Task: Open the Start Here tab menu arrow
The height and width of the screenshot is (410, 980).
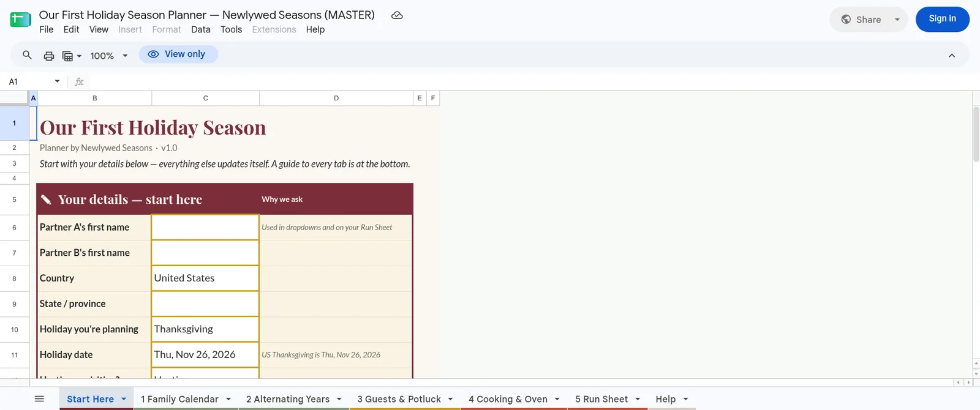Action: coord(124,399)
